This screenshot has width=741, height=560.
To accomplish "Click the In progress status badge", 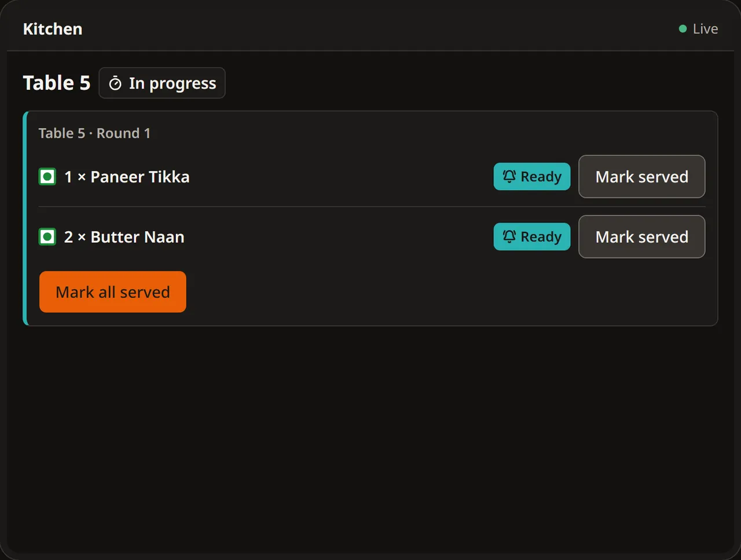I will tap(162, 83).
